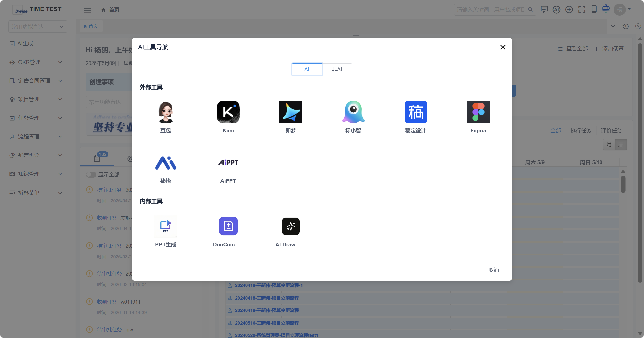Toggle the sidebar hamburger menu icon

point(87,11)
